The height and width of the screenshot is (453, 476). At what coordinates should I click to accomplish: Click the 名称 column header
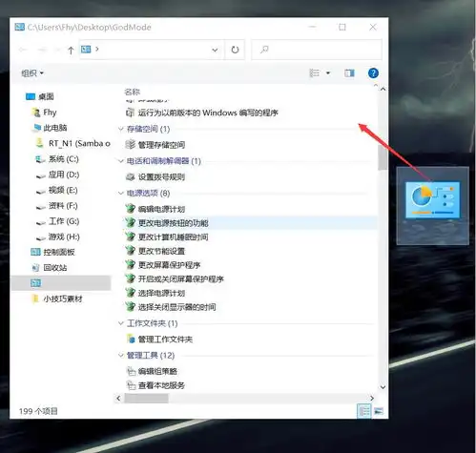point(132,92)
